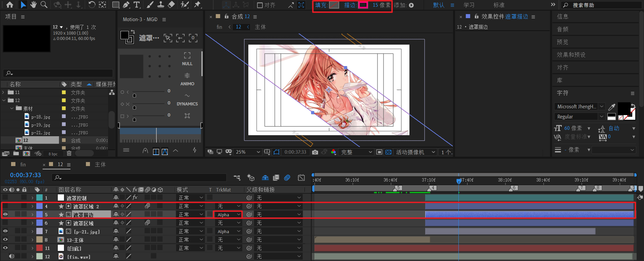Click the 填充 fill color swatch
This screenshot has height=261, width=644.
(x=334, y=5)
